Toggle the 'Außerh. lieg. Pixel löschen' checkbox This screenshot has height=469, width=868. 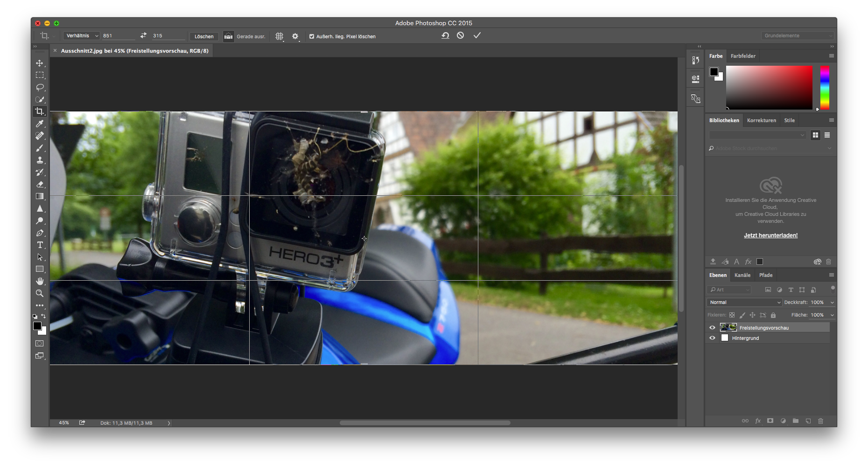pos(312,36)
